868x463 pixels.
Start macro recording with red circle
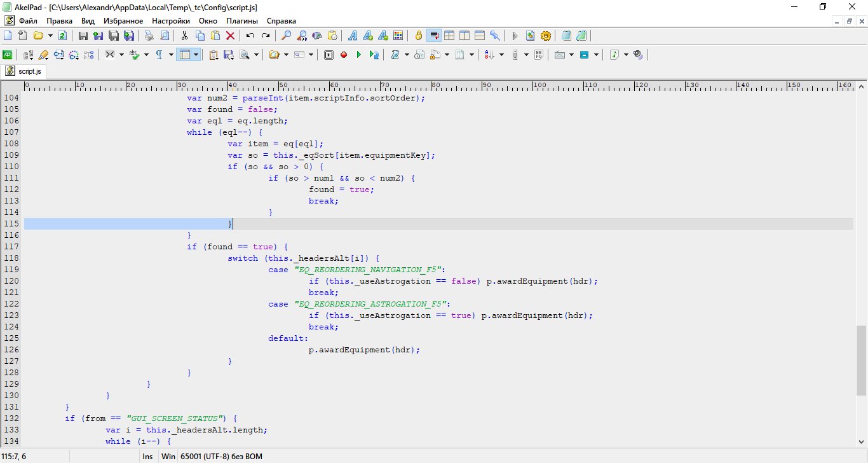344,55
